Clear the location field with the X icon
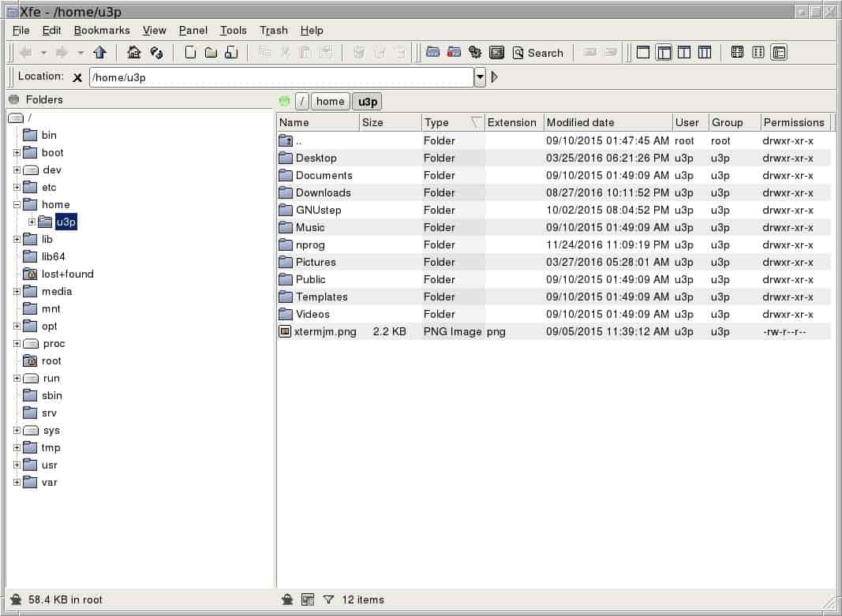This screenshot has width=842, height=616. (77, 77)
